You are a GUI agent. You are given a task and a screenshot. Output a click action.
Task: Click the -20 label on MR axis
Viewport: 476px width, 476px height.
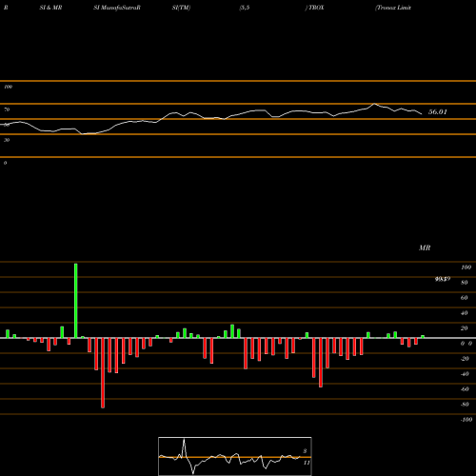(465, 359)
